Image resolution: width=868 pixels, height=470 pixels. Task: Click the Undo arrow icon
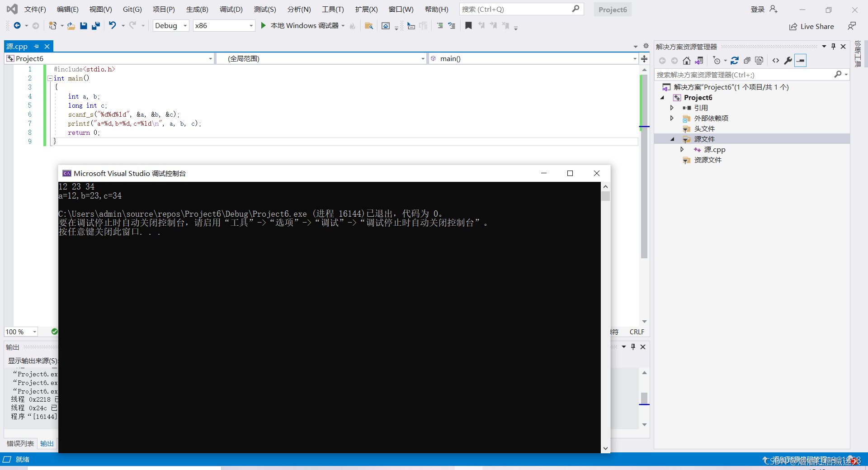[x=113, y=25]
